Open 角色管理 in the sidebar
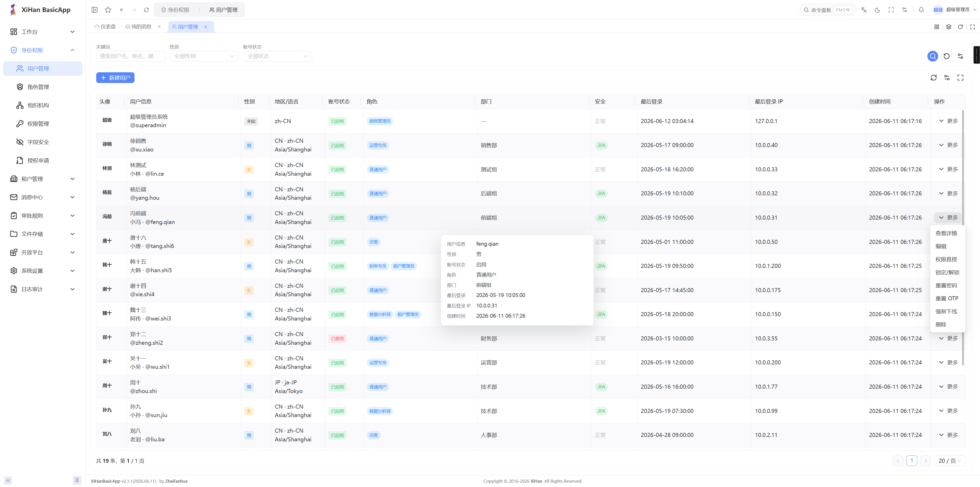 coord(43,87)
